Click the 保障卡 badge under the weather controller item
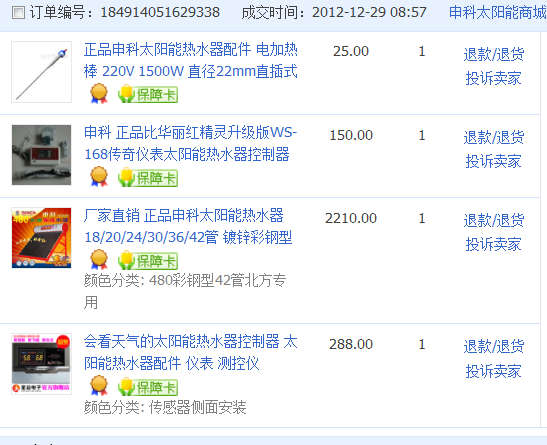Image resolution: width=547 pixels, height=445 pixels. tap(148, 386)
